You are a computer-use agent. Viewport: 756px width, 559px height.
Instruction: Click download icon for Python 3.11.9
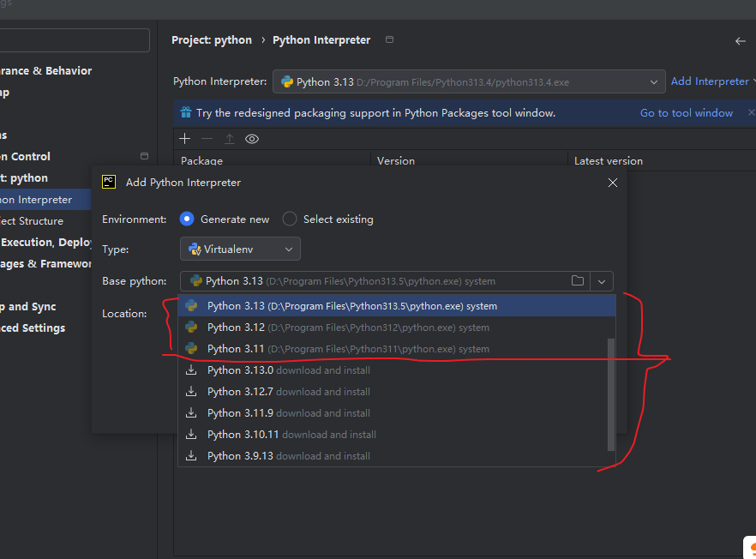tap(191, 413)
